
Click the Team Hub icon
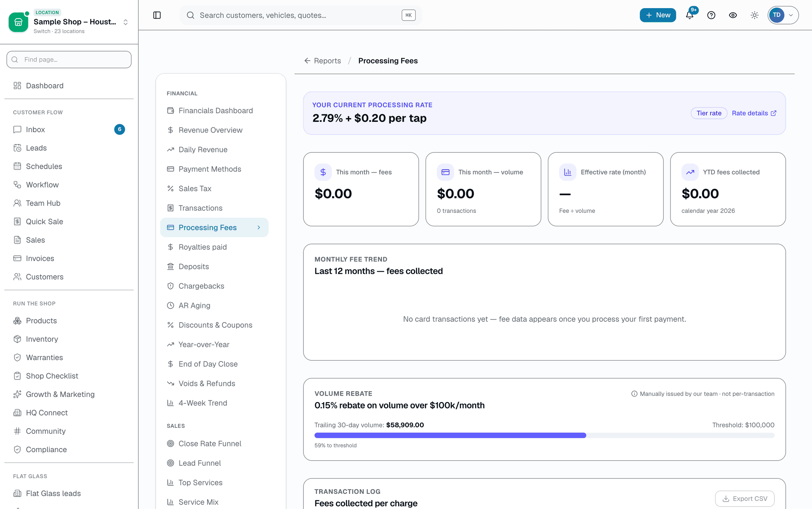[x=17, y=203]
